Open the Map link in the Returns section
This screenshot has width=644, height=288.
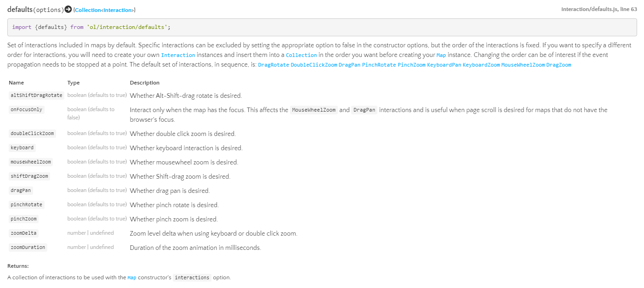[132, 277]
